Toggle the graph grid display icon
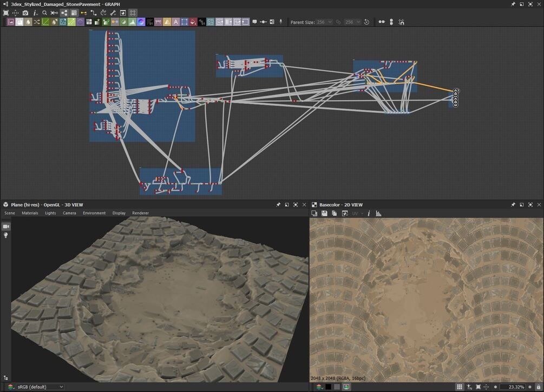This screenshot has width=544, height=392. click(133, 13)
